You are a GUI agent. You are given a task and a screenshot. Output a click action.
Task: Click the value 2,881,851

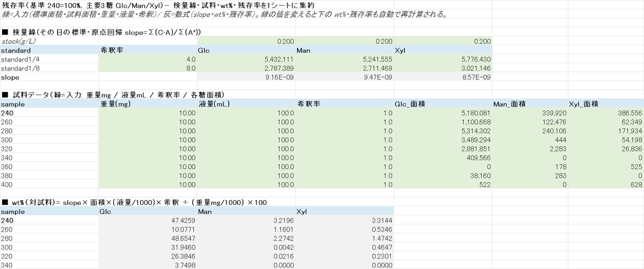pyautogui.click(x=443, y=149)
